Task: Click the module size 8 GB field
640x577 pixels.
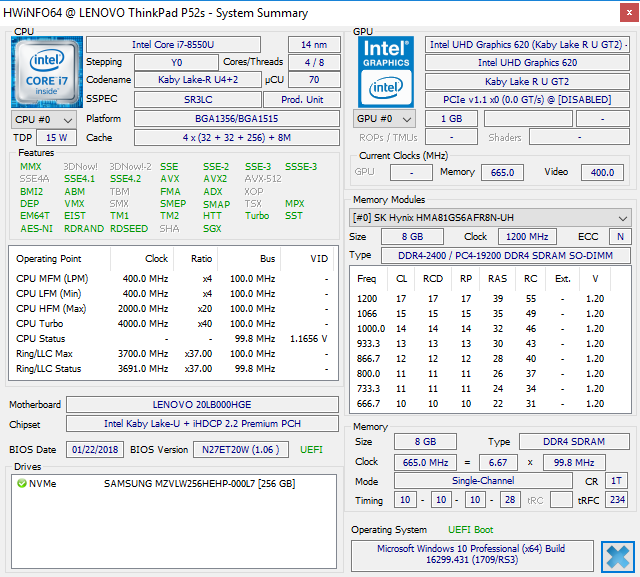Action: click(412, 237)
